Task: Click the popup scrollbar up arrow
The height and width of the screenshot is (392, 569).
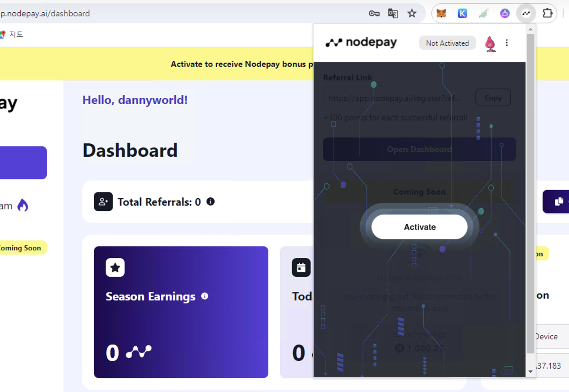Action: 530,29
